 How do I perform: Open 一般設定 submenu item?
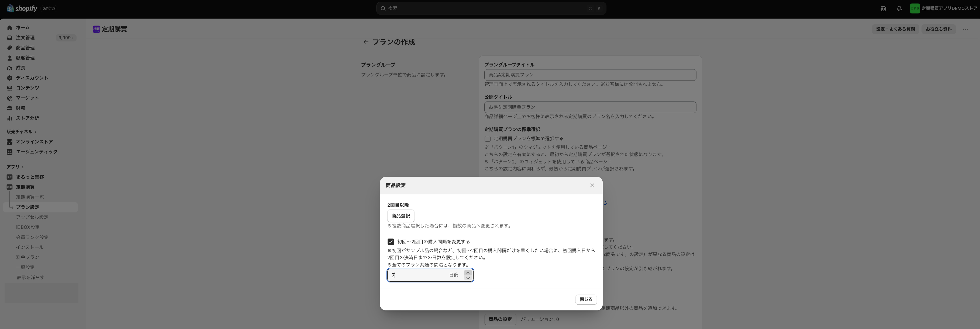[25, 267]
